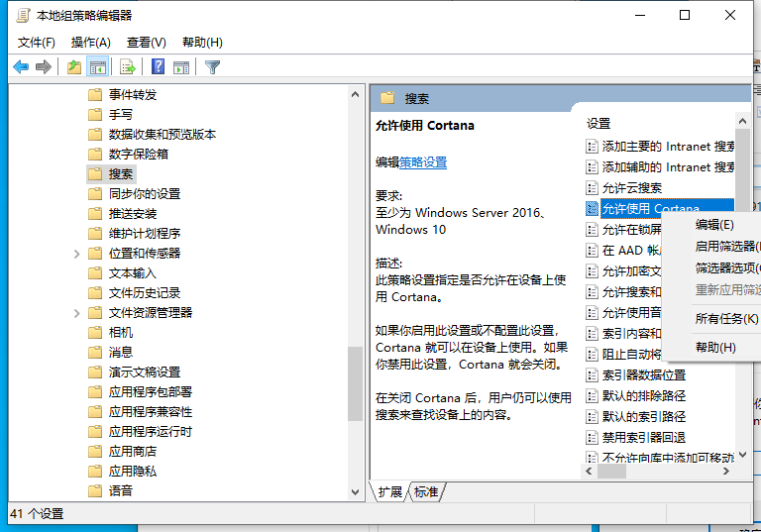
Task: Toggle the show/hide console tree icon
Action: coord(97,67)
